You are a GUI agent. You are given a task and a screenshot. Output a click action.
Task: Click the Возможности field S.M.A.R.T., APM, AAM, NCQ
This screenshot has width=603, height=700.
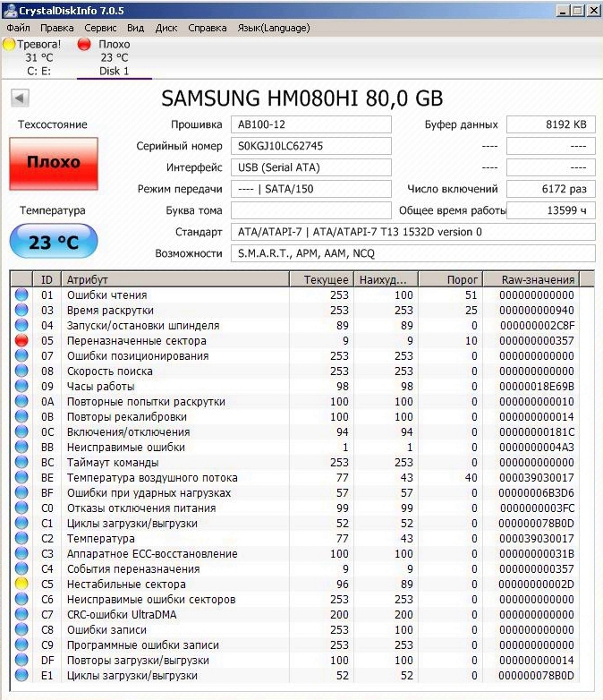[412, 253]
